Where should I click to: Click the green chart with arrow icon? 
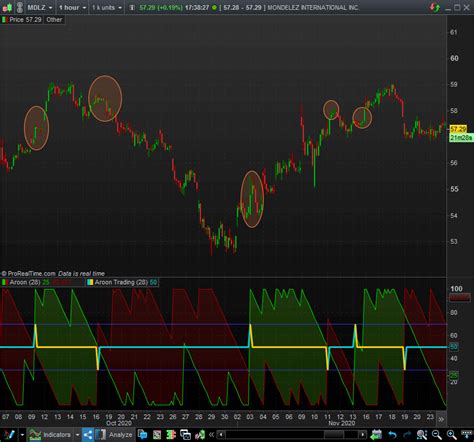pyautogui.click(x=200, y=435)
